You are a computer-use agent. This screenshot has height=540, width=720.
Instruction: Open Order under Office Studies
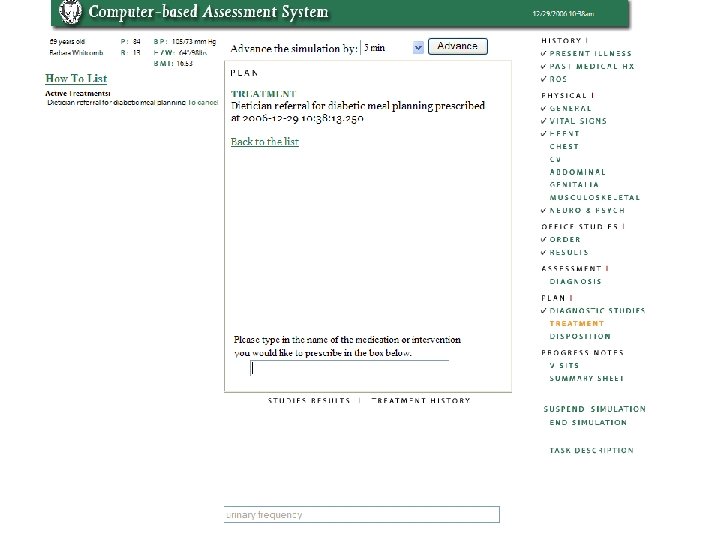click(565, 240)
